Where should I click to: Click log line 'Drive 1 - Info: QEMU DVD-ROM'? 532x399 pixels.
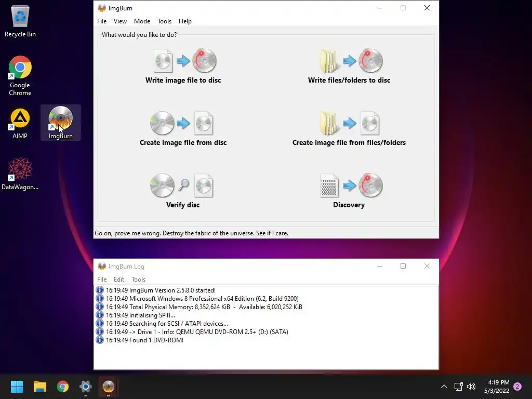(197, 332)
